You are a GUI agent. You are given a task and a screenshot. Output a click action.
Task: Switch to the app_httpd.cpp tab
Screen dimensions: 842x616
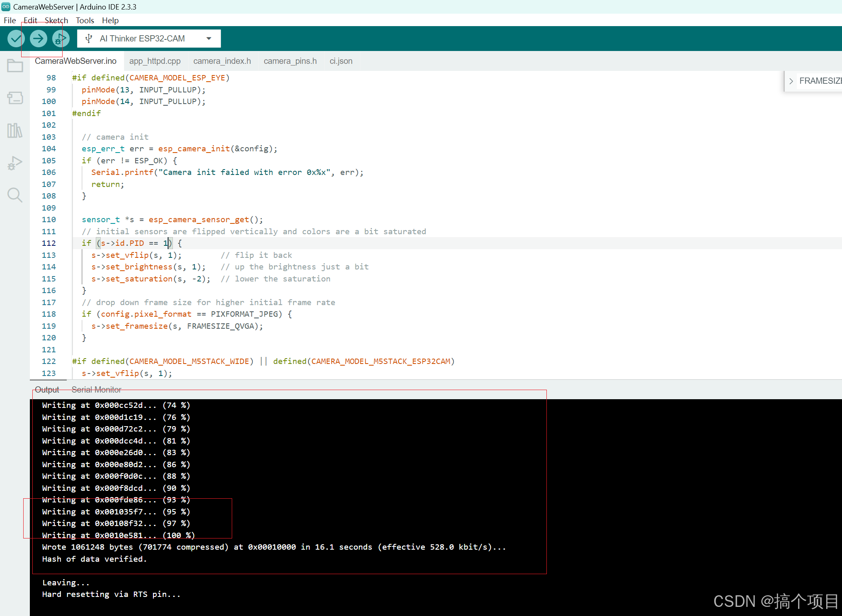[x=155, y=61]
